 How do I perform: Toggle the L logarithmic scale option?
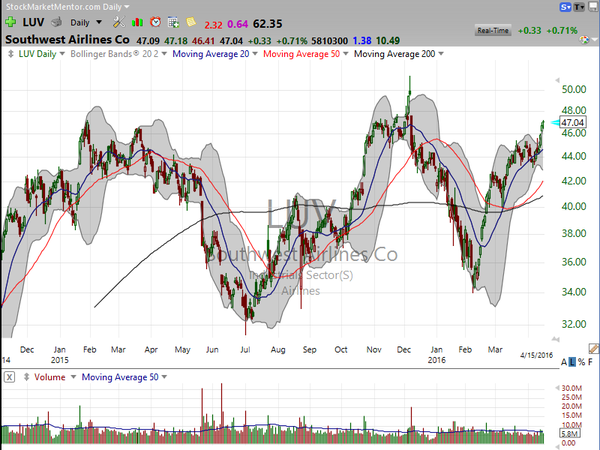point(572,362)
